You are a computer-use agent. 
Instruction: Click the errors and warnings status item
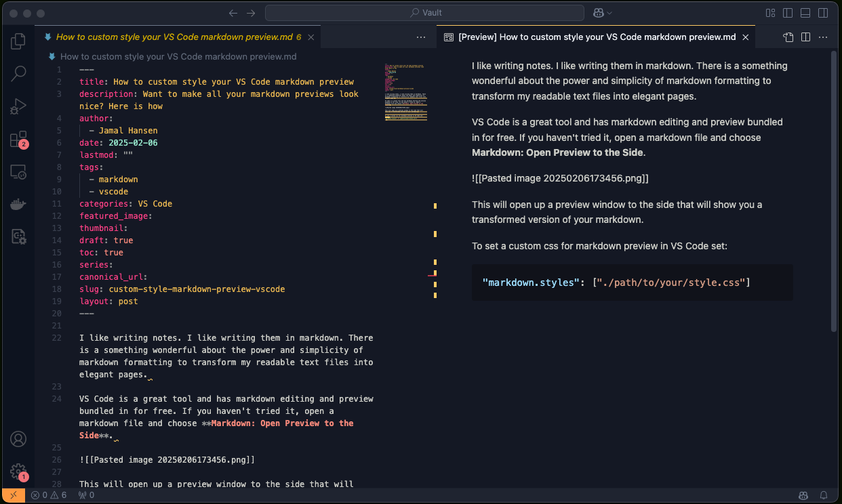point(49,495)
